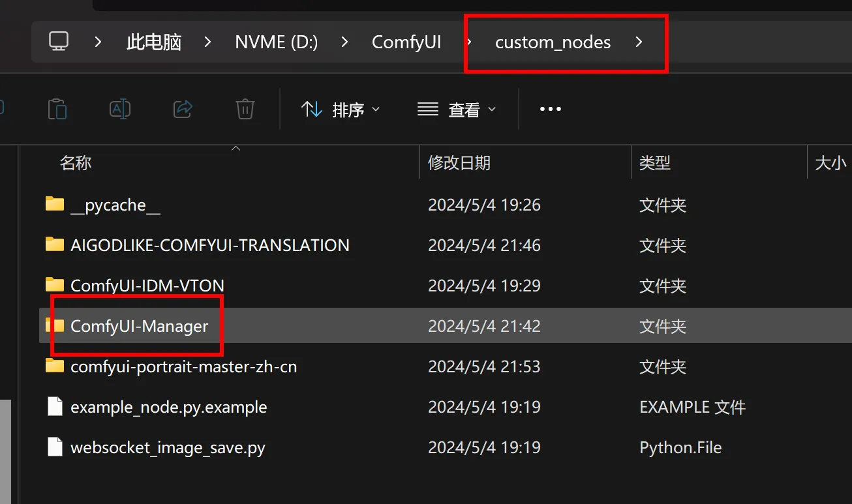This screenshot has height=504, width=852.
Task: Click the custom_nodes breadcrumb segment
Action: [x=553, y=42]
